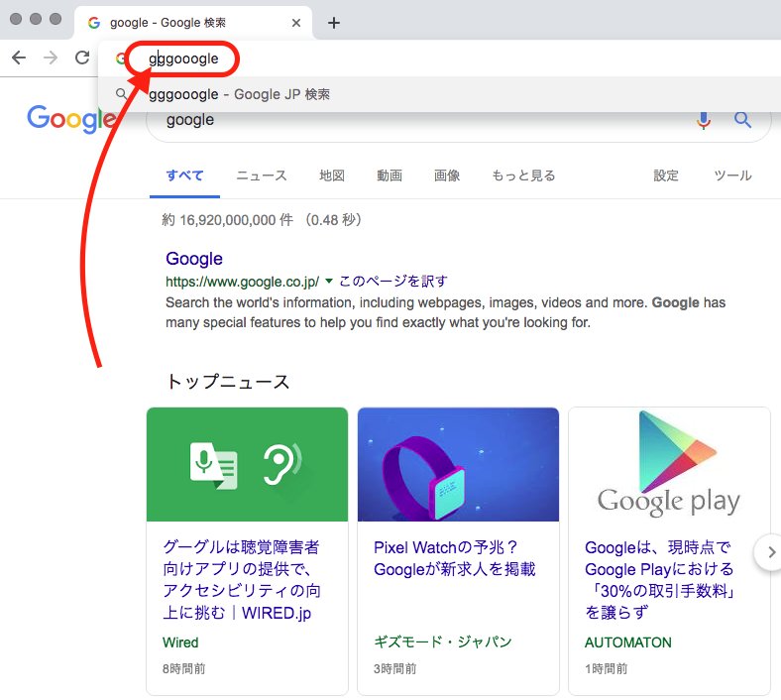Start voice search via microphone icon
The image size is (781, 700).
[x=704, y=120]
